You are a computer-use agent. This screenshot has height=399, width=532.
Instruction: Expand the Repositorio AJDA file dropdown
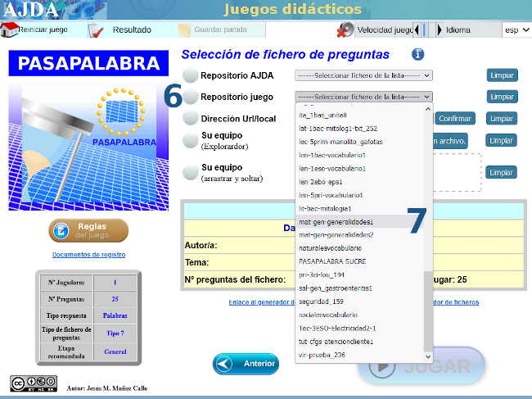[363, 75]
